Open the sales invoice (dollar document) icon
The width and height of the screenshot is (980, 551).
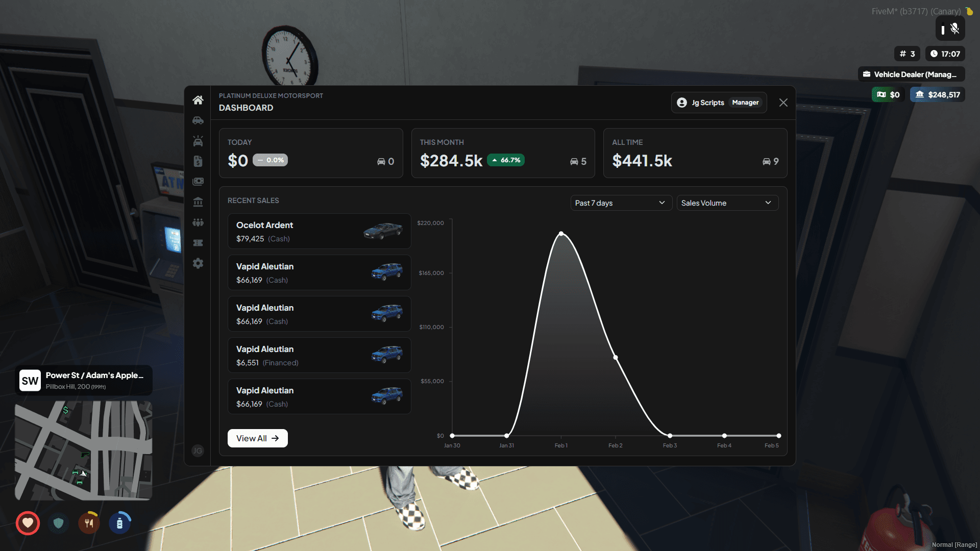click(198, 161)
